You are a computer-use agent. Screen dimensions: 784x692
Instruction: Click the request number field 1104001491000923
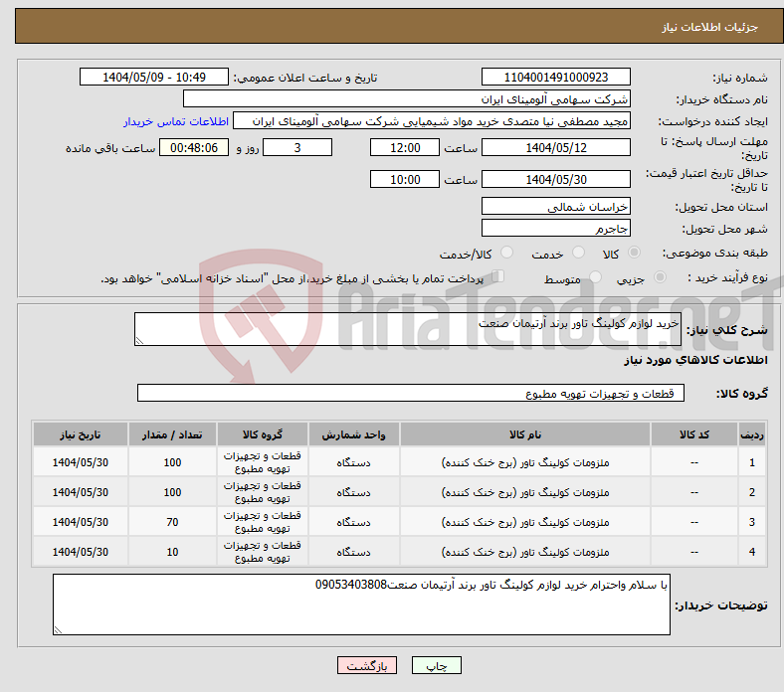tap(555, 77)
